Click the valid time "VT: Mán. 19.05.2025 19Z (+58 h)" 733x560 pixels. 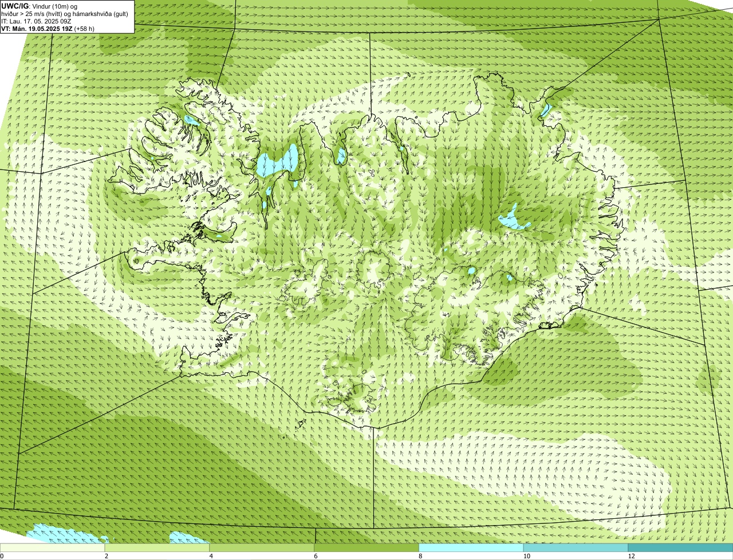pos(48,29)
